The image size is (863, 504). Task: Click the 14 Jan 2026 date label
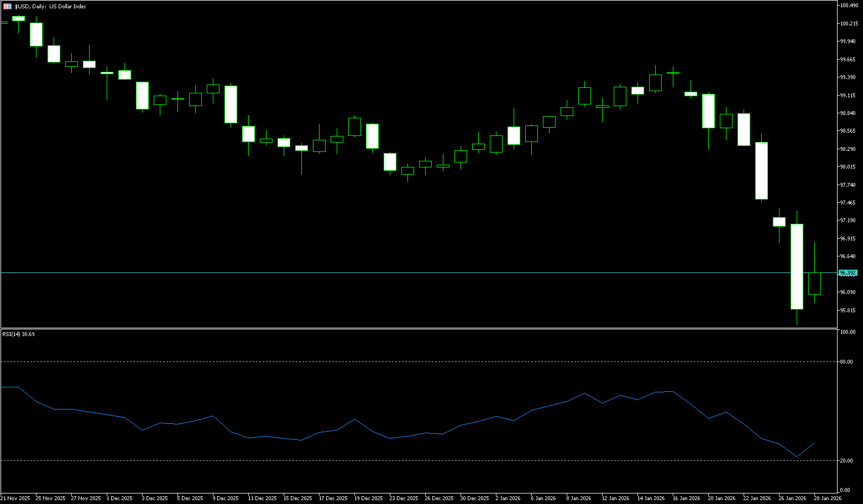click(x=651, y=498)
